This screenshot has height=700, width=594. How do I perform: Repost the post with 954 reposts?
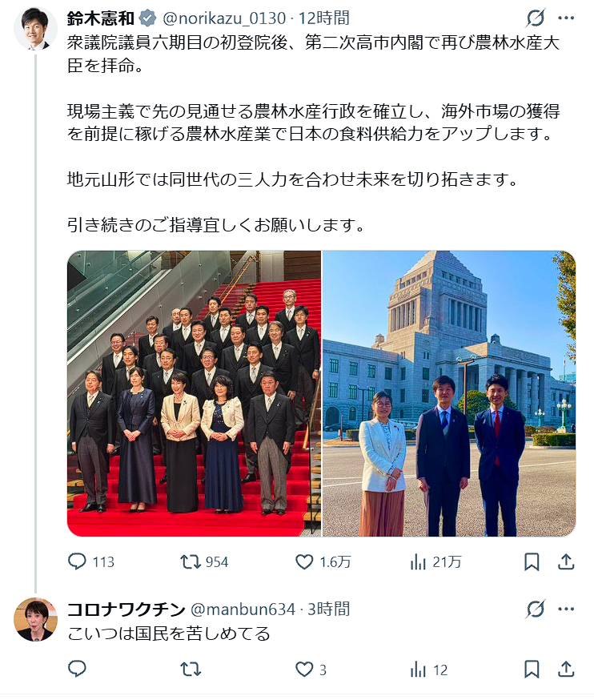coord(204,561)
